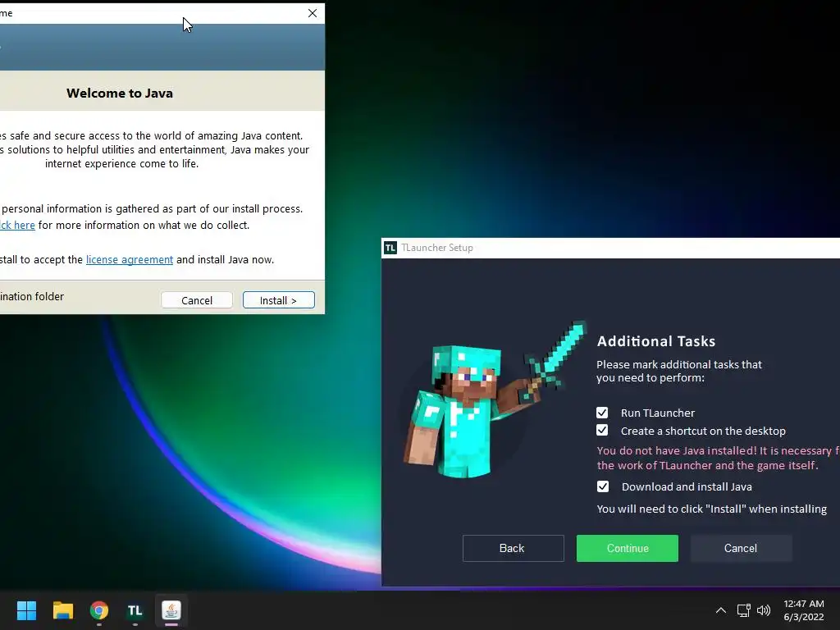Click Continue in TLauncher Setup

click(628, 548)
